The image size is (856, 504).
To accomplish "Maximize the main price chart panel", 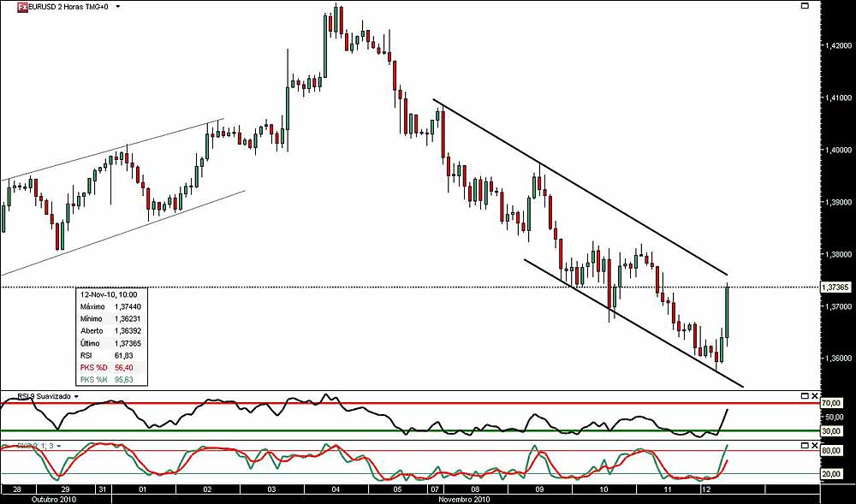I will (804, 5).
